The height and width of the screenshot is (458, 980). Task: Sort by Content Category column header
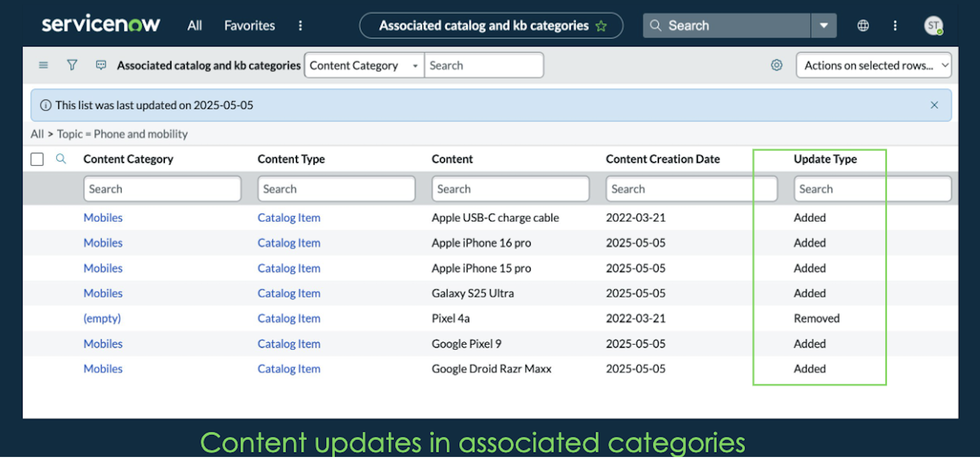click(x=128, y=159)
